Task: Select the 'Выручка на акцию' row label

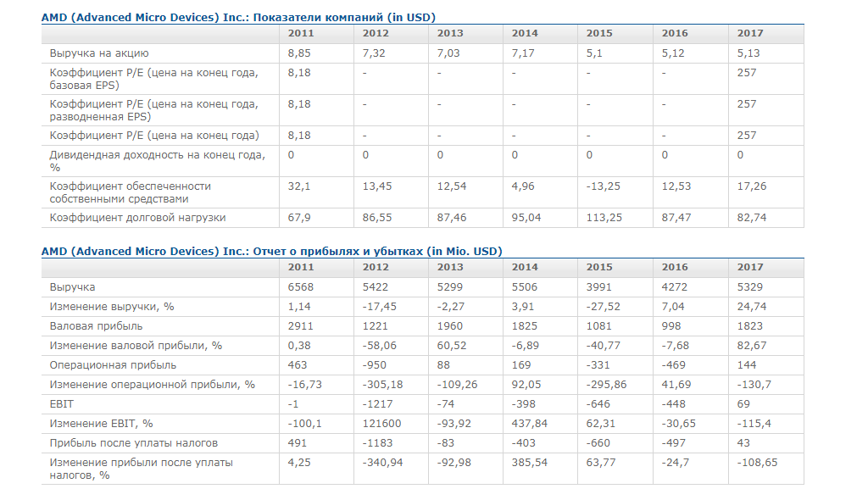Action: point(99,53)
